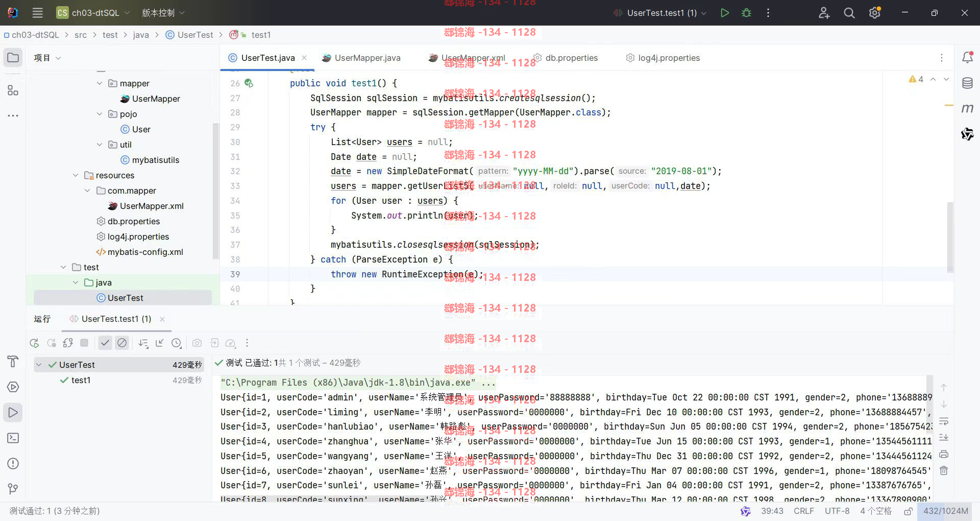Close the UserTest.java tab
The image size is (980, 521).
coord(304,58)
